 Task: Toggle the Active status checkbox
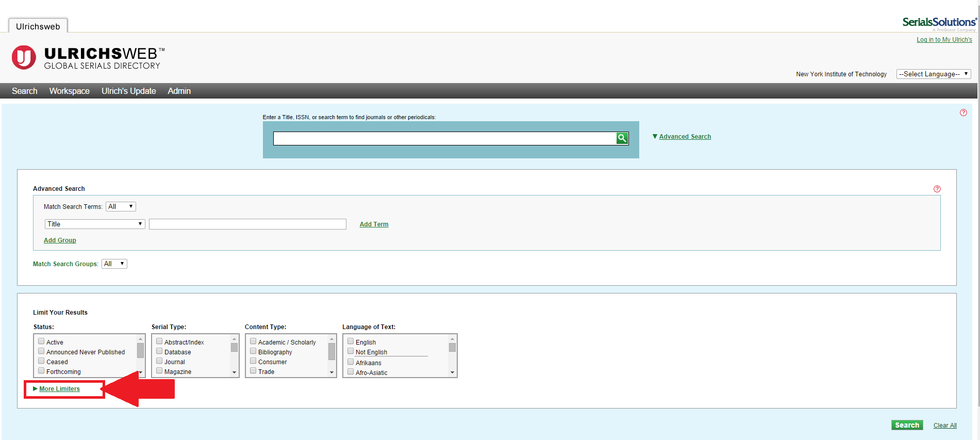coord(41,341)
